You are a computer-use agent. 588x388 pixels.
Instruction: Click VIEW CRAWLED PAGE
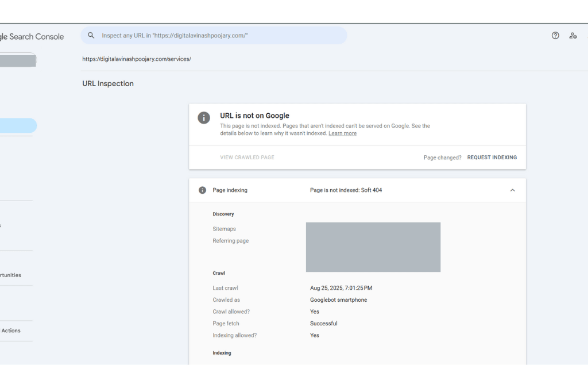point(247,157)
